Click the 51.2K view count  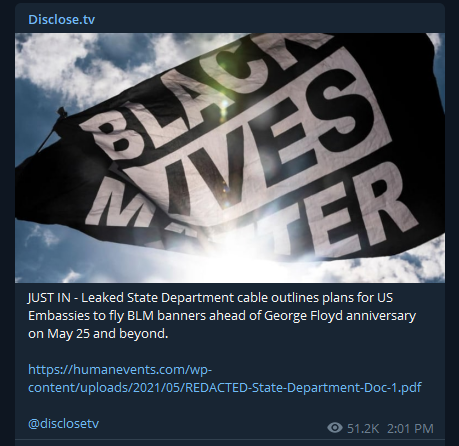(x=363, y=428)
